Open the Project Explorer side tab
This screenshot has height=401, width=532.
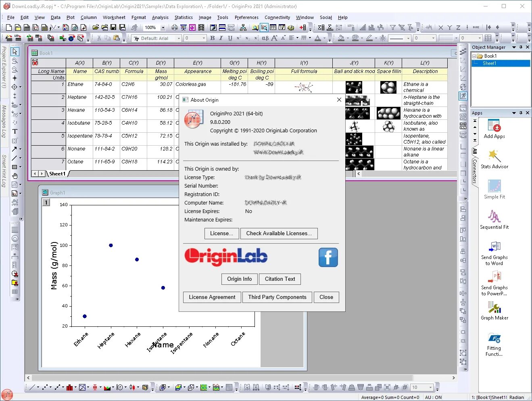(4, 67)
